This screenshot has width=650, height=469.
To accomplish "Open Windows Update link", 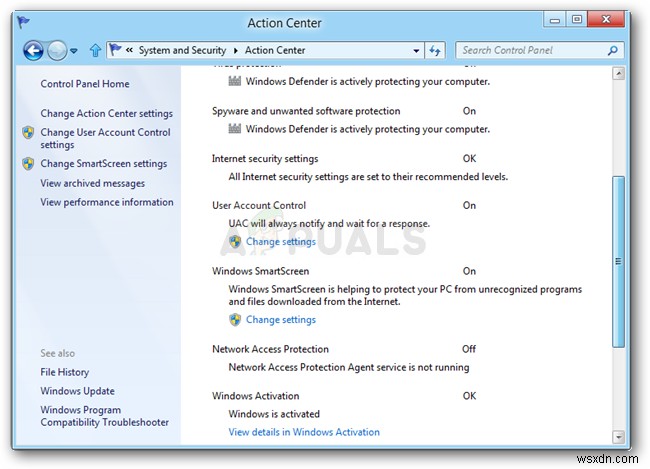I will pyautogui.click(x=78, y=391).
